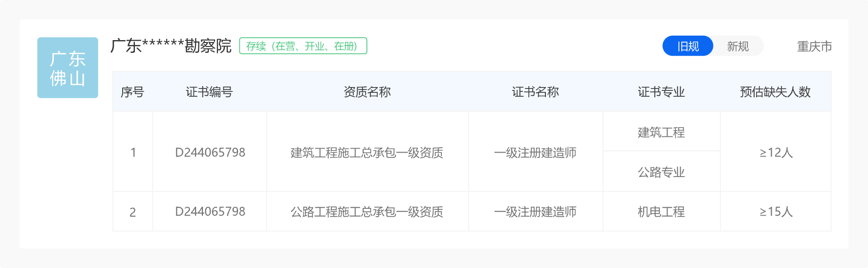
Task: Click the 证书专业 column header
Action: (x=661, y=92)
